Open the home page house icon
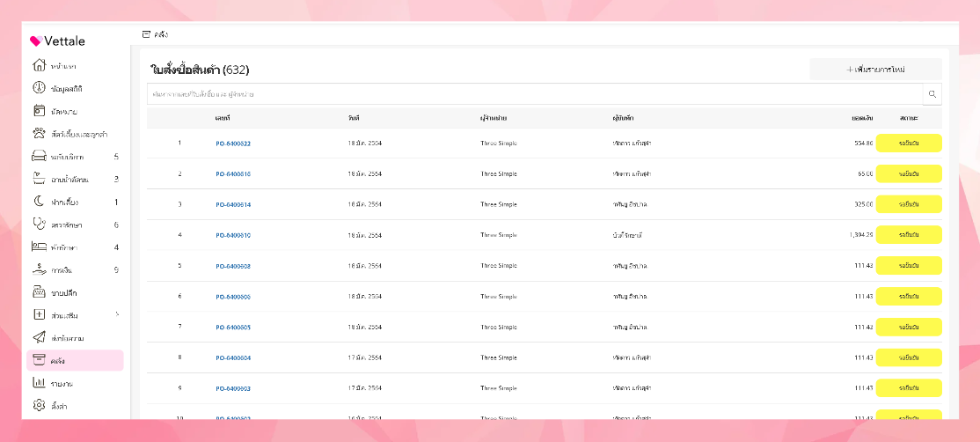980x442 pixels. (39, 66)
